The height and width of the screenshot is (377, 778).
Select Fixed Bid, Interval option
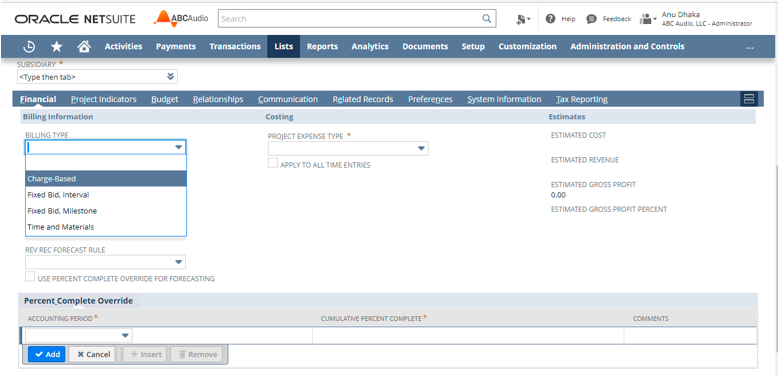pos(106,195)
